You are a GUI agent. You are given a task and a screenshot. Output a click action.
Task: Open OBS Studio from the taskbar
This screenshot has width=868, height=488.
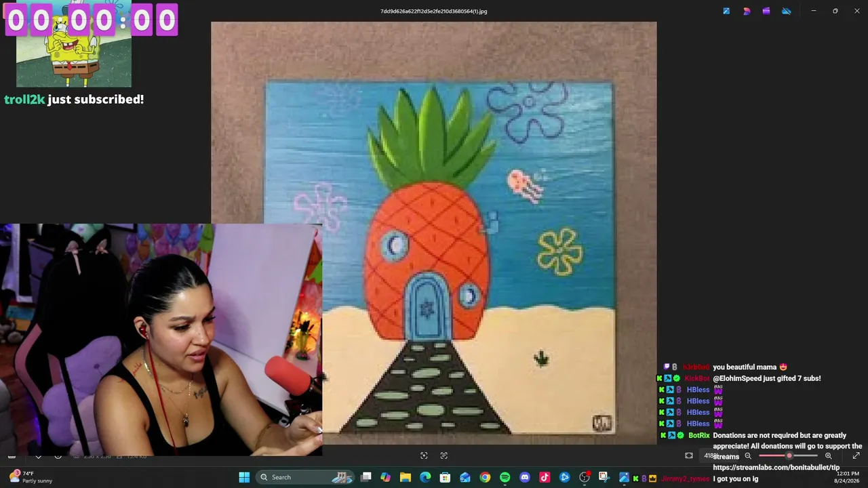584,477
